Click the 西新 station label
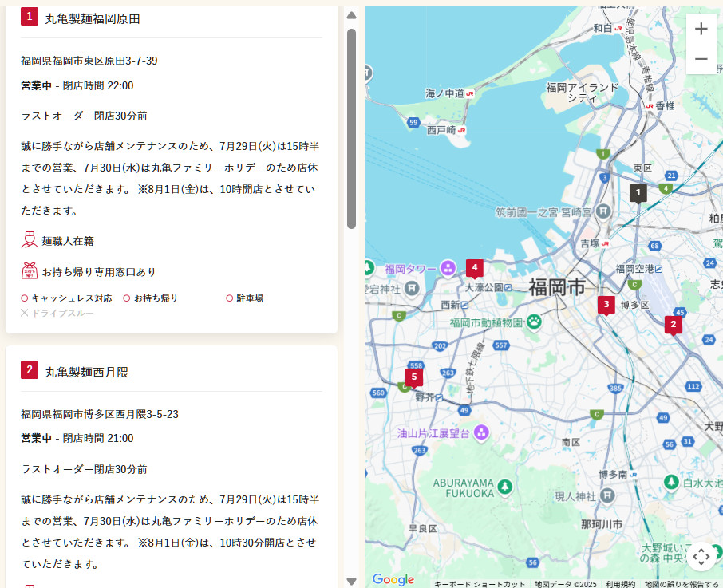Image resolution: width=723 pixels, height=588 pixels. (x=450, y=305)
